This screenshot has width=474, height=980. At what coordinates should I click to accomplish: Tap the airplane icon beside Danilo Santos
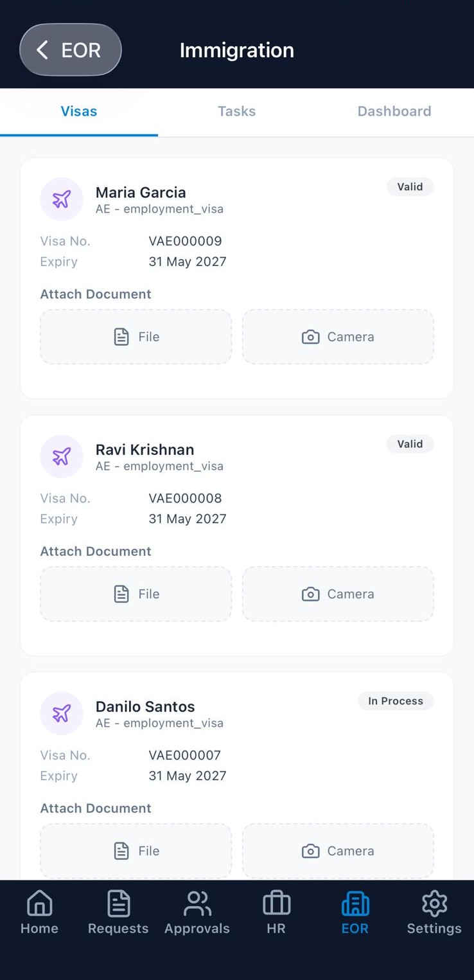click(62, 713)
